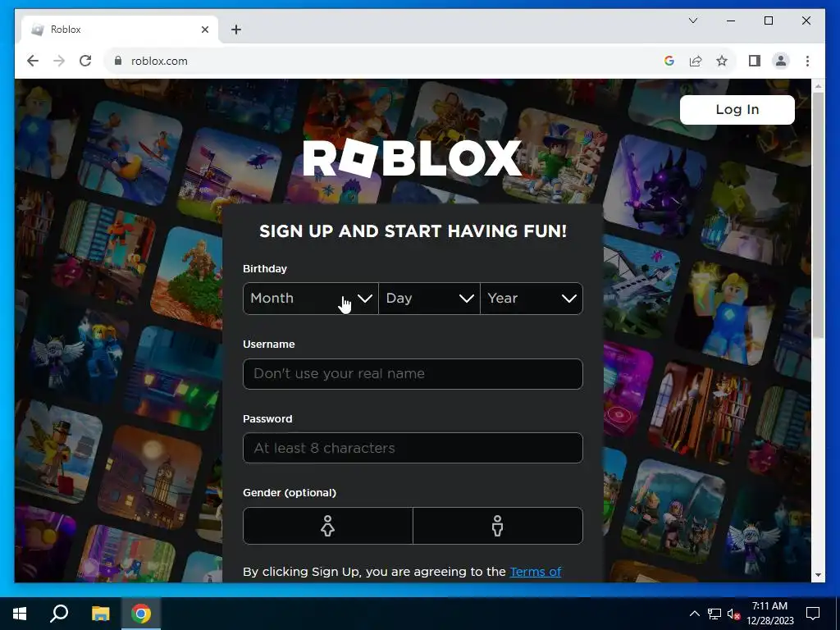Open the Day birthday dropdown
The image size is (840, 630).
click(x=429, y=299)
